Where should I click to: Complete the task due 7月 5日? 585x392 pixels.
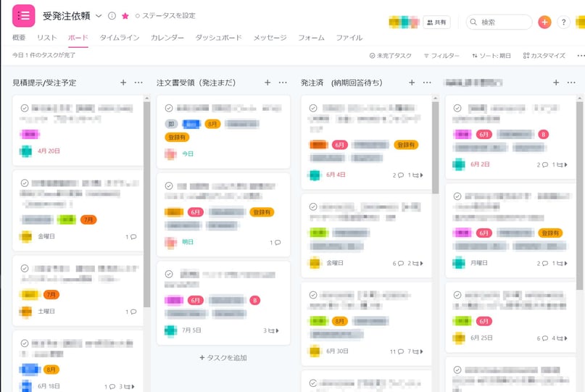coord(169,274)
